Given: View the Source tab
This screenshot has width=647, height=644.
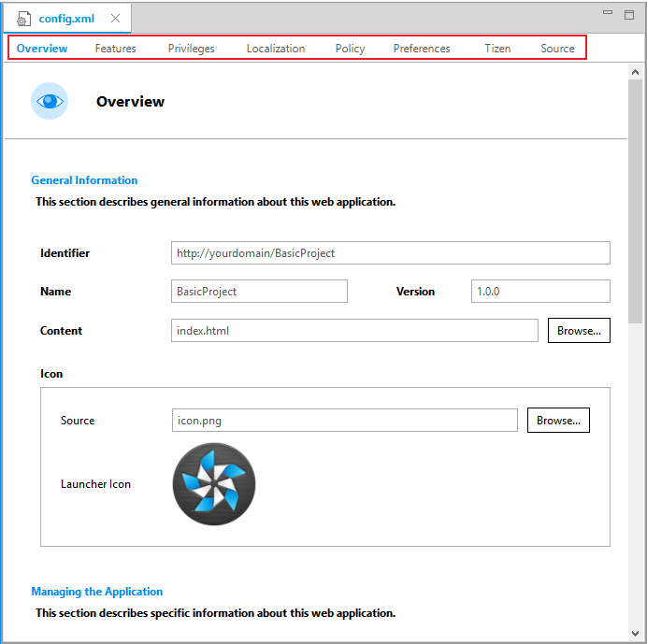Looking at the screenshot, I should point(557,49).
